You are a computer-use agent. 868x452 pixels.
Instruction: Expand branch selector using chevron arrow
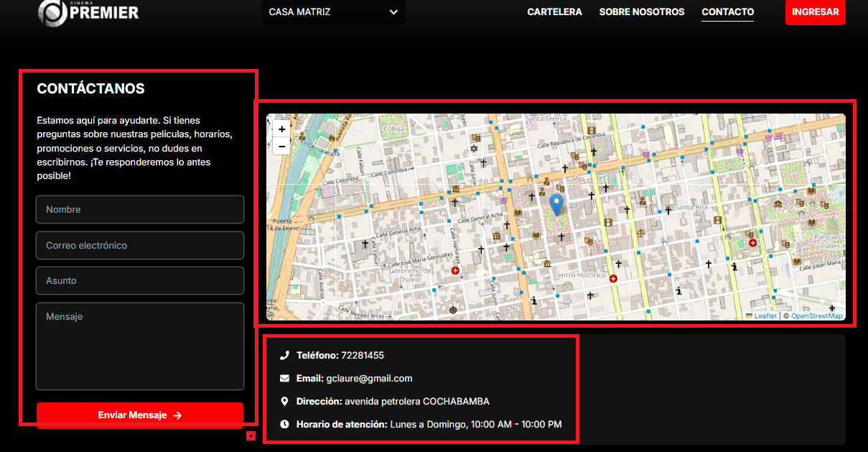[393, 12]
